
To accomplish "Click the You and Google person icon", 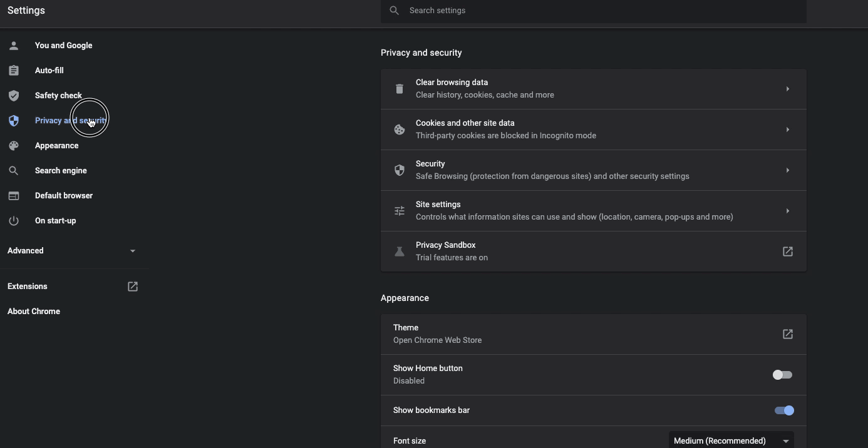I will tap(14, 46).
